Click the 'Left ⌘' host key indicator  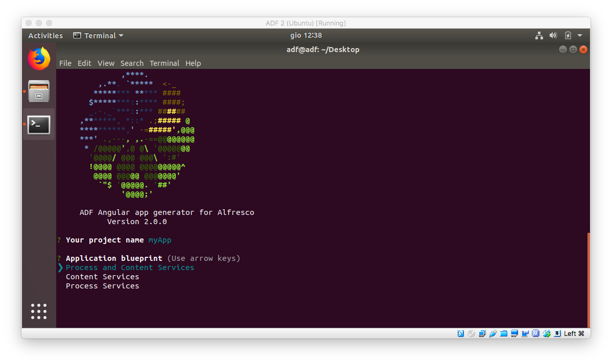click(574, 333)
